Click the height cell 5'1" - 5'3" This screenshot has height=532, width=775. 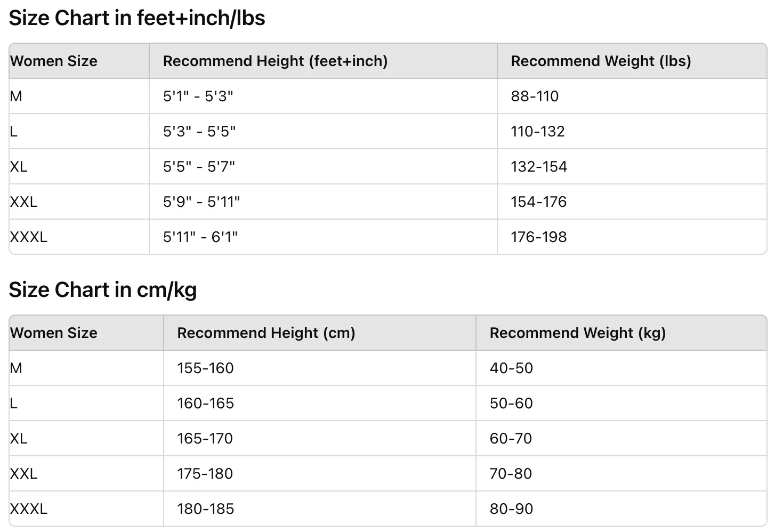198,96
